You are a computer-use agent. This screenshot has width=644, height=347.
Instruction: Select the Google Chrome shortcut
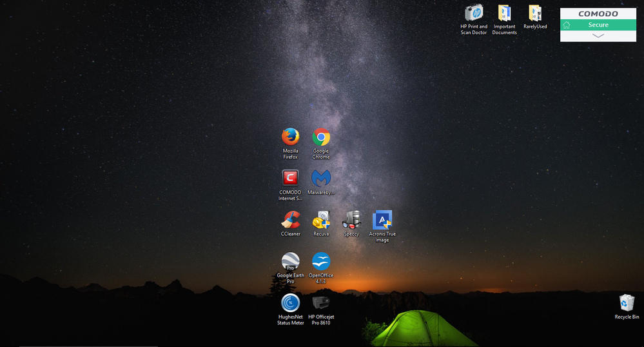pyautogui.click(x=321, y=137)
